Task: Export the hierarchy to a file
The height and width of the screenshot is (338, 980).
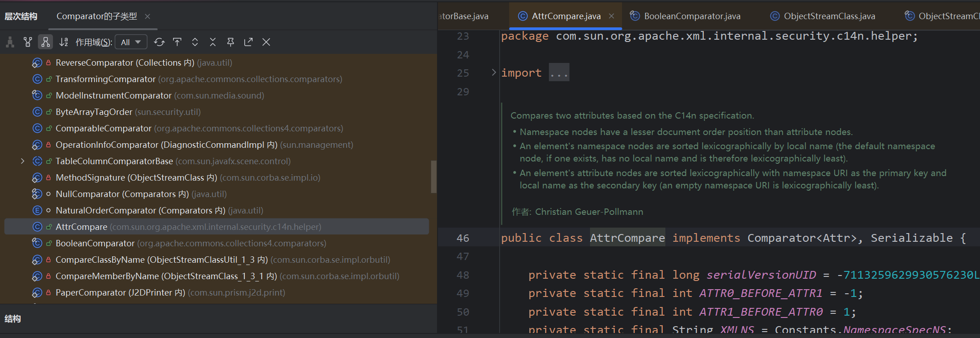Action: tap(248, 42)
